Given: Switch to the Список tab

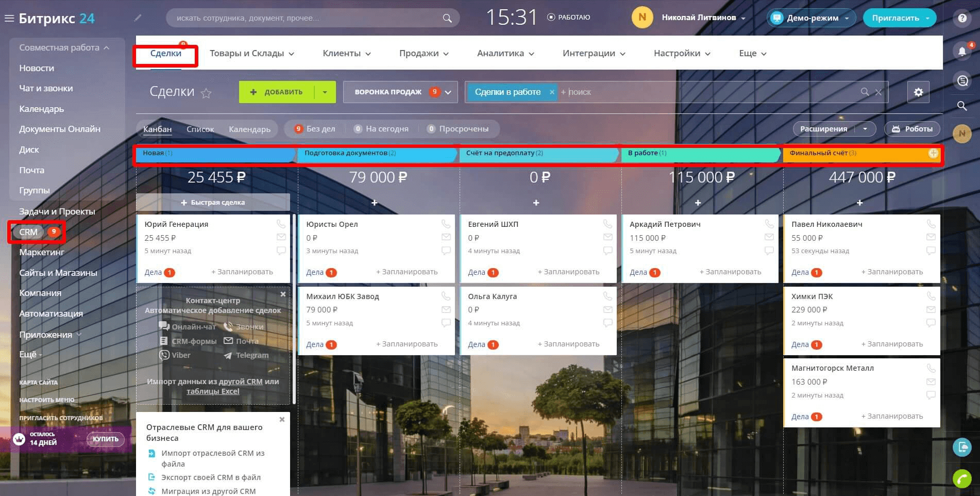Looking at the screenshot, I should click(x=200, y=129).
